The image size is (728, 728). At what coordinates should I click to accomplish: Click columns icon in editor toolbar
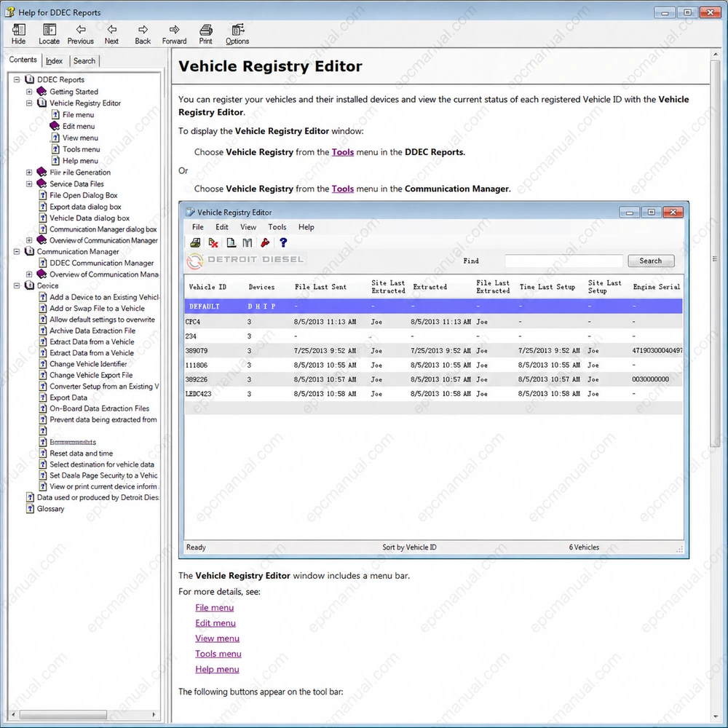(248, 242)
